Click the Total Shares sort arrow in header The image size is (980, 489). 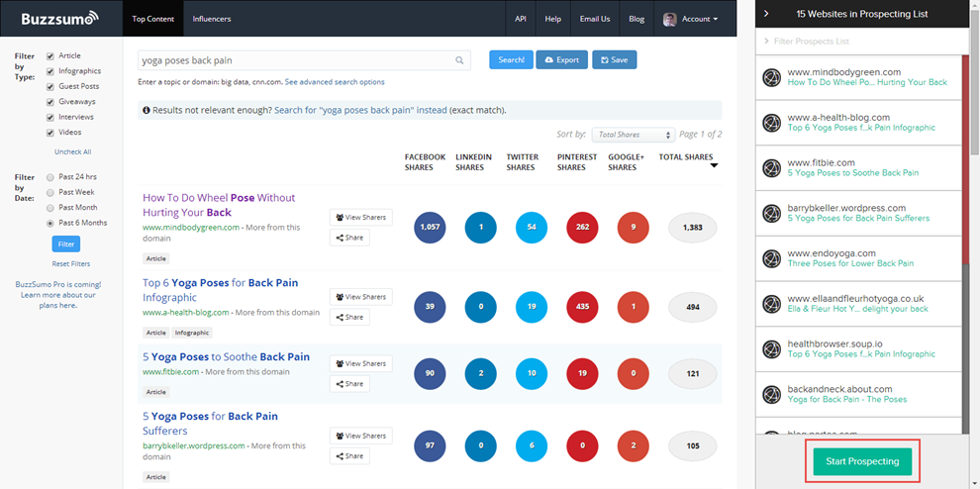pos(714,165)
